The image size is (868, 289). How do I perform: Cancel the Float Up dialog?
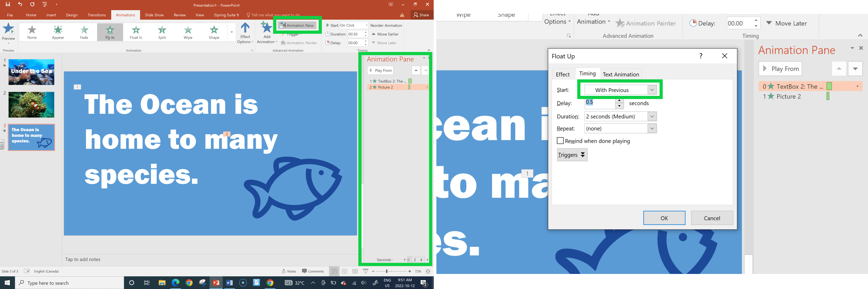point(712,218)
